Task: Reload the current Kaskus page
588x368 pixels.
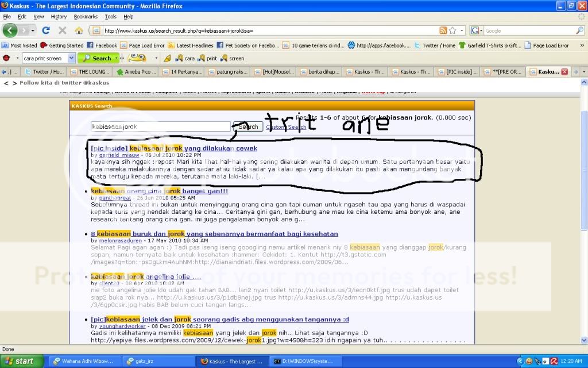Action: click(x=46, y=30)
